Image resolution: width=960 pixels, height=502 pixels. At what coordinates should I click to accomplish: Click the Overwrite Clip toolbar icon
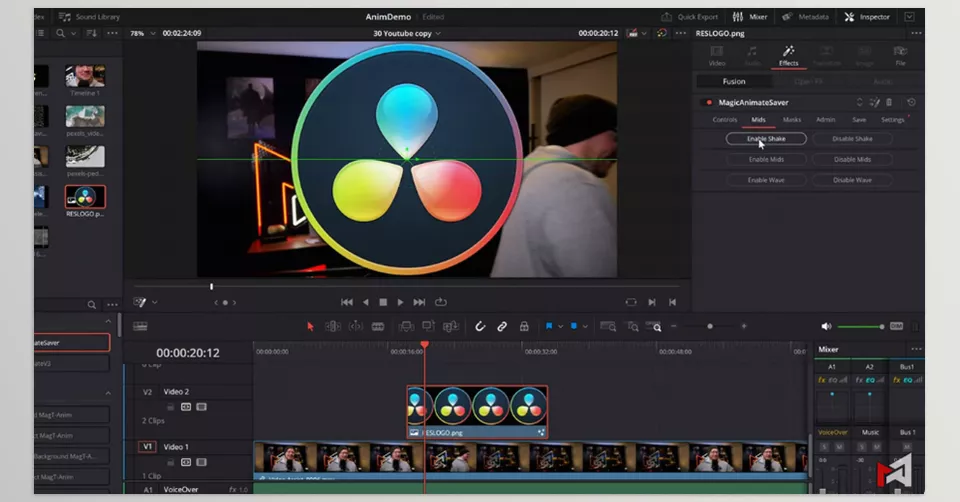pyautogui.click(x=428, y=327)
